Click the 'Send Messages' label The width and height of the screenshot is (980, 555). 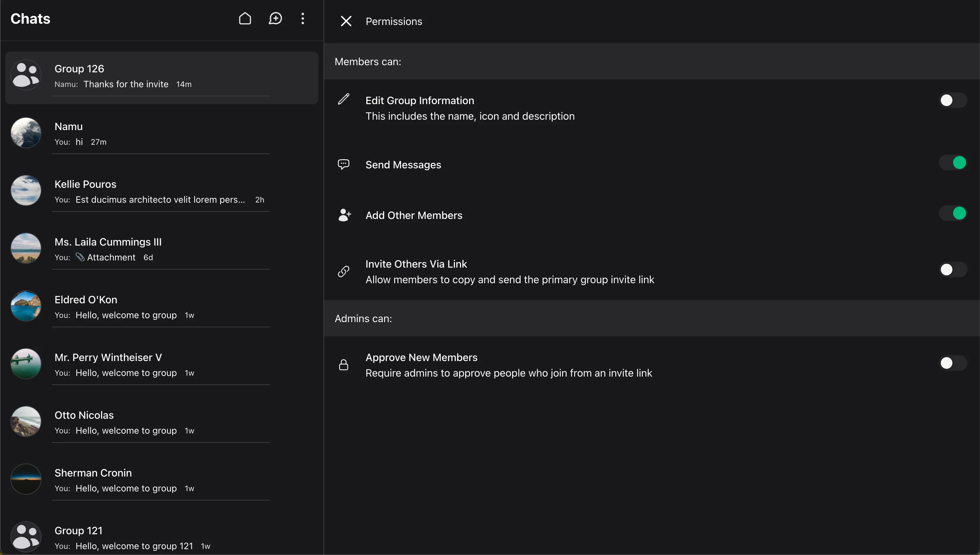click(x=403, y=165)
